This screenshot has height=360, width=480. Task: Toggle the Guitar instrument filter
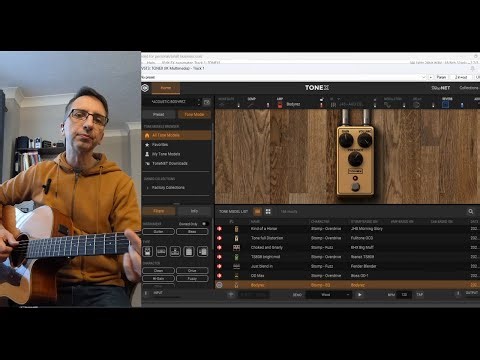click(x=158, y=231)
